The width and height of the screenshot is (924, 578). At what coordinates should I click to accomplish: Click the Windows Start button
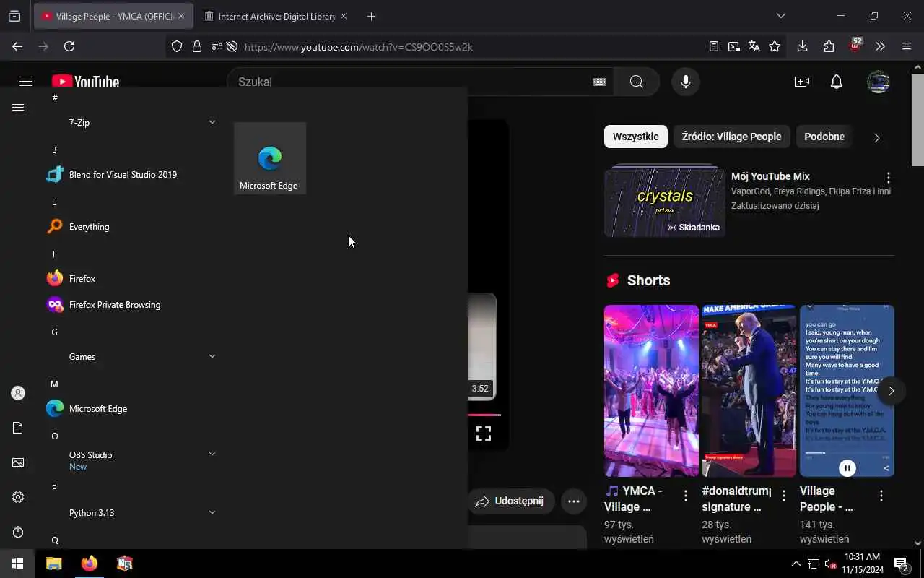pos(17,564)
